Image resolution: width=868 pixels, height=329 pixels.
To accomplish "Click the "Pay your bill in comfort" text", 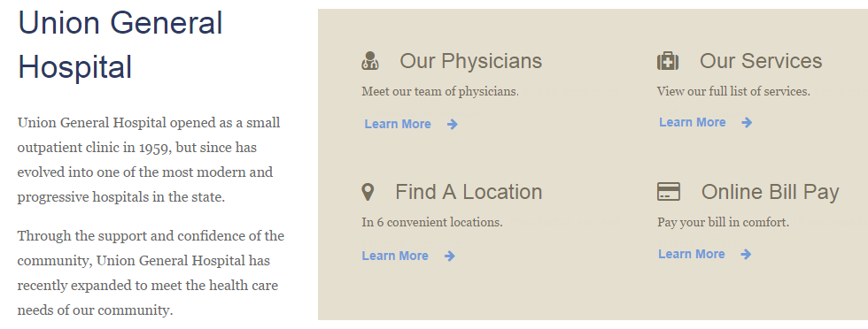I will click(x=723, y=222).
